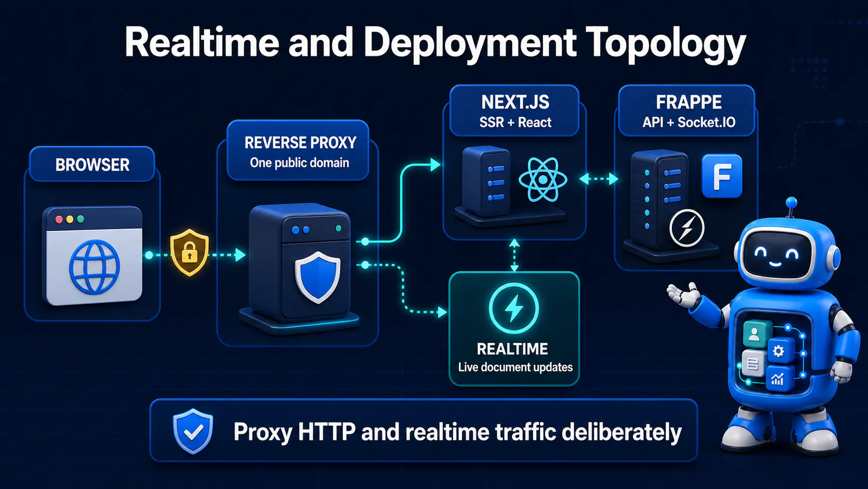Click the browser window globe icon
This screenshot has width=868, height=489.
click(94, 267)
